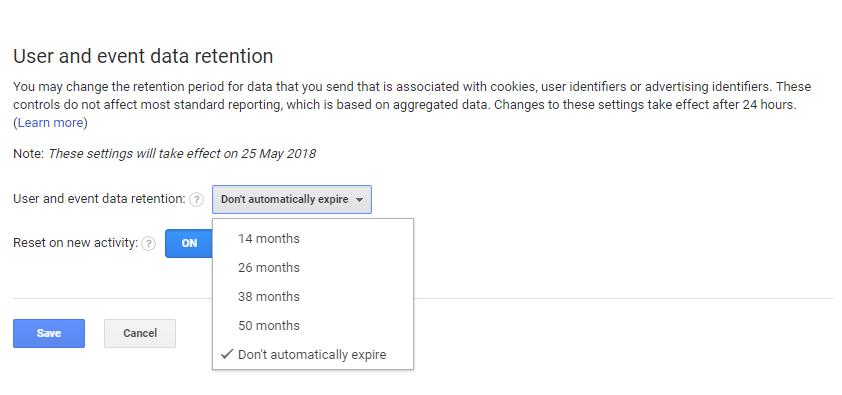Choose the 26 months retention option
The height and width of the screenshot is (395, 842).
(x=313, y=267)
